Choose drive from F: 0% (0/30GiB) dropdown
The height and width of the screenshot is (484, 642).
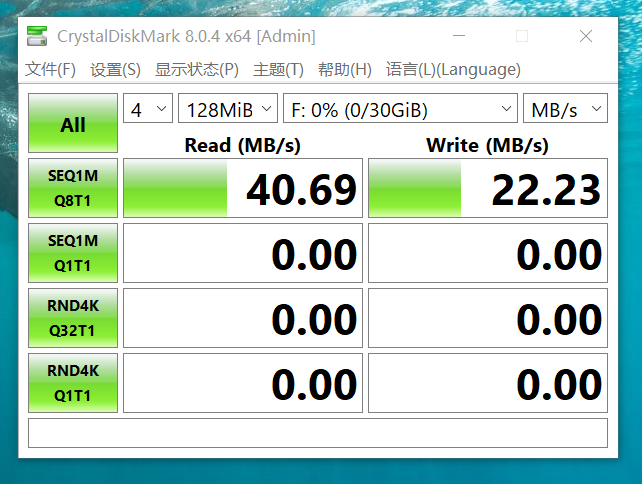400,109
